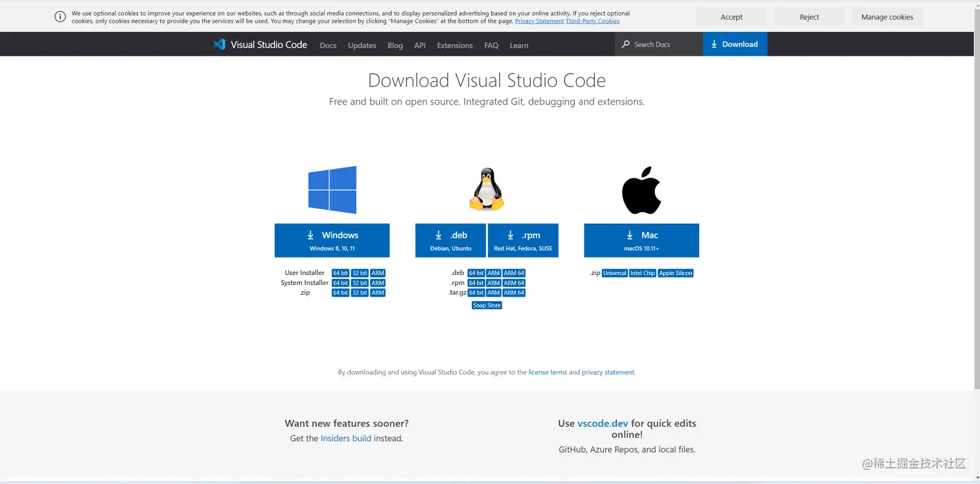Viewport: 980px width, 484px height.
Task: Open the Updates page in navigation
Action: pos(362,45)
